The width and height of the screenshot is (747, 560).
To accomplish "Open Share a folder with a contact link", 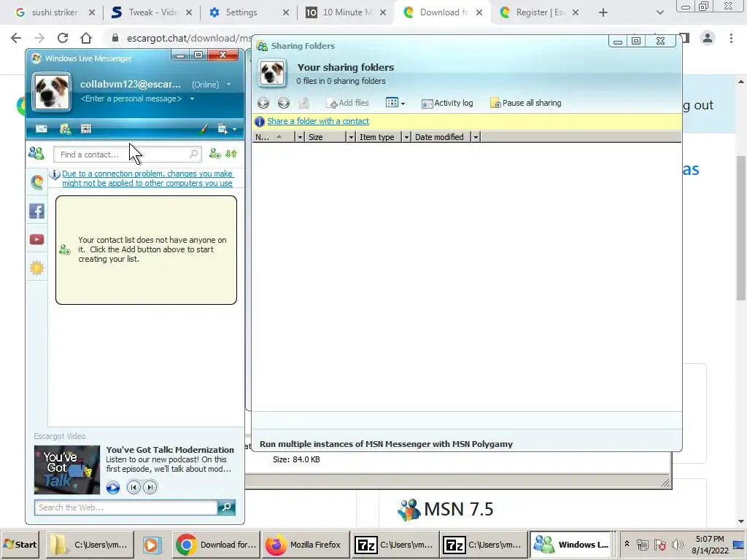I will click(x=318, y=121).
